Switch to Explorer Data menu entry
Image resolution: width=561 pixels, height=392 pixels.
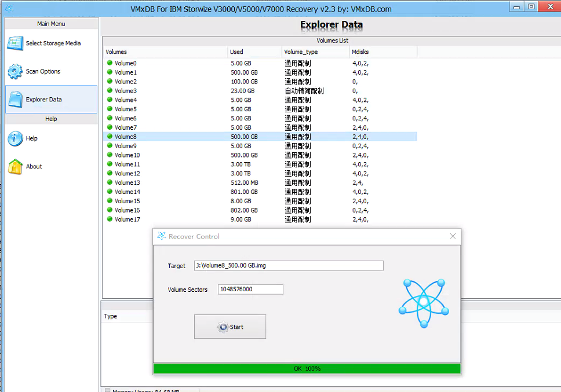coord(51,100)
